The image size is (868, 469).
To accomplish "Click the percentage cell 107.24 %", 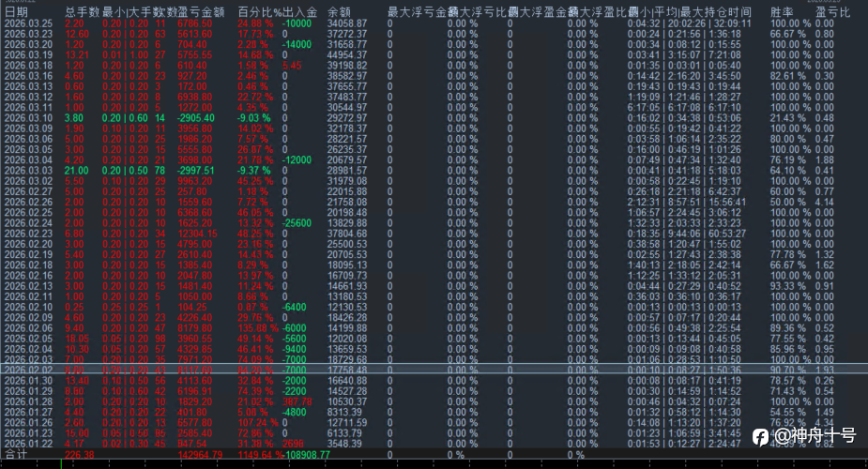I will tap(258, 423).
